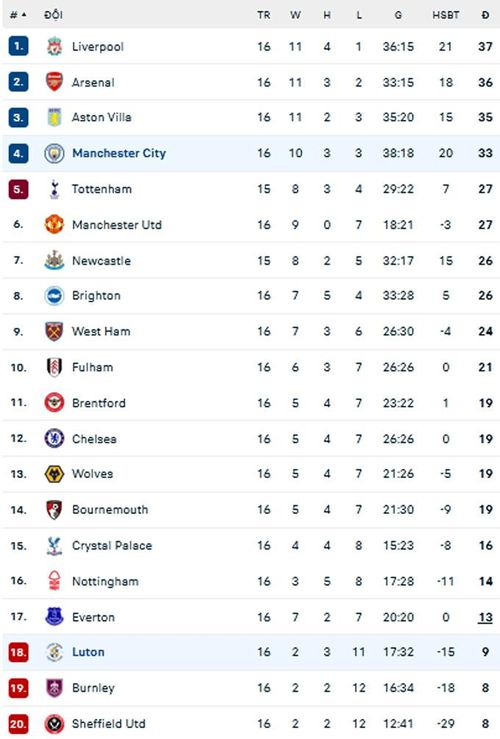The image size is (500, 739).
Task: Open the Newcastle team link
Action: tap(101, 261)
